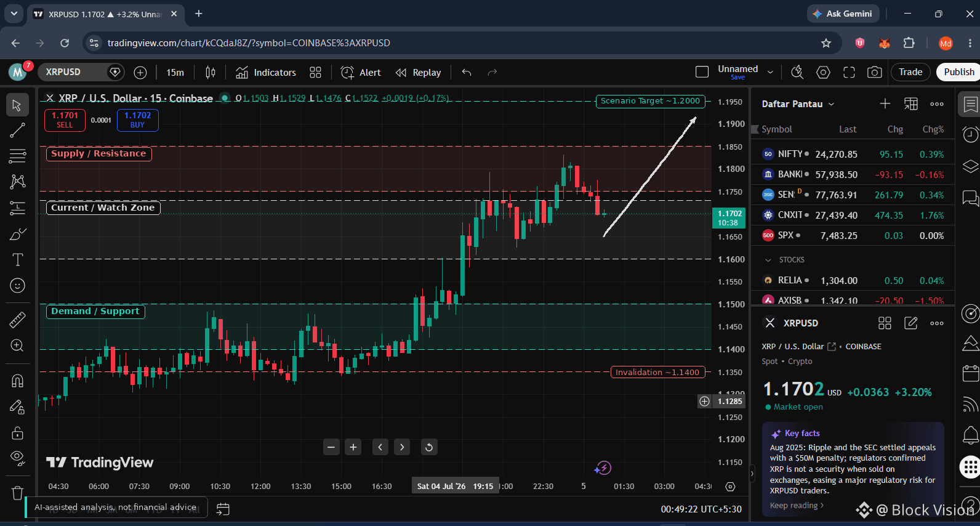Open the Ask Gemini button

click(x=843, y=14)
